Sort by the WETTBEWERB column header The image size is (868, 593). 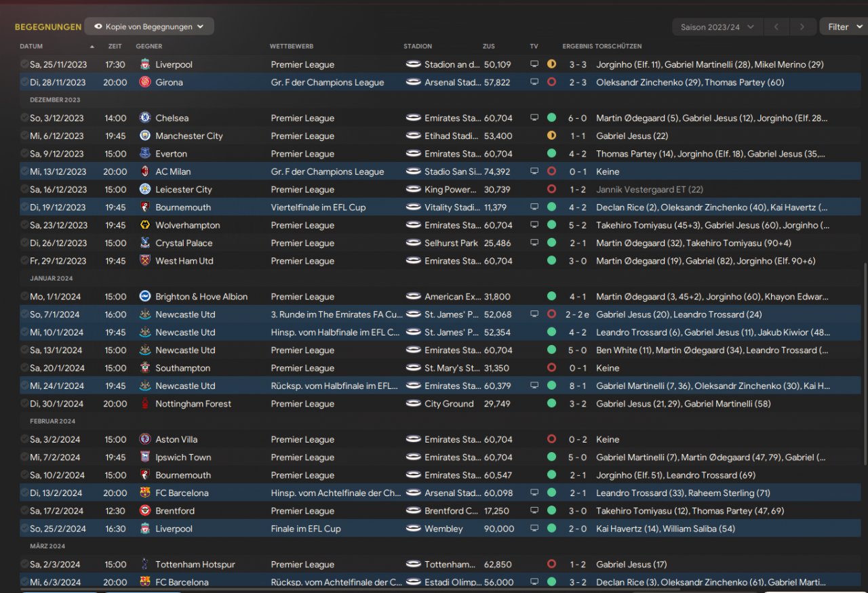[292, 46]
